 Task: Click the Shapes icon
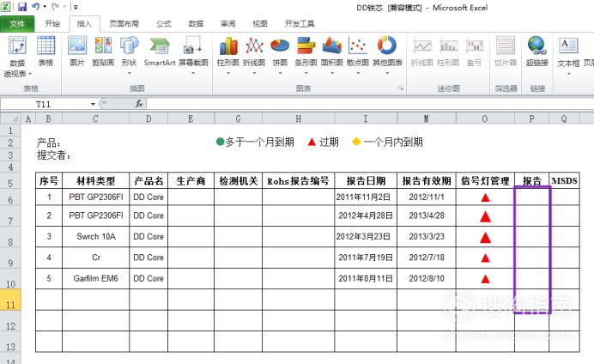point(129,45)
